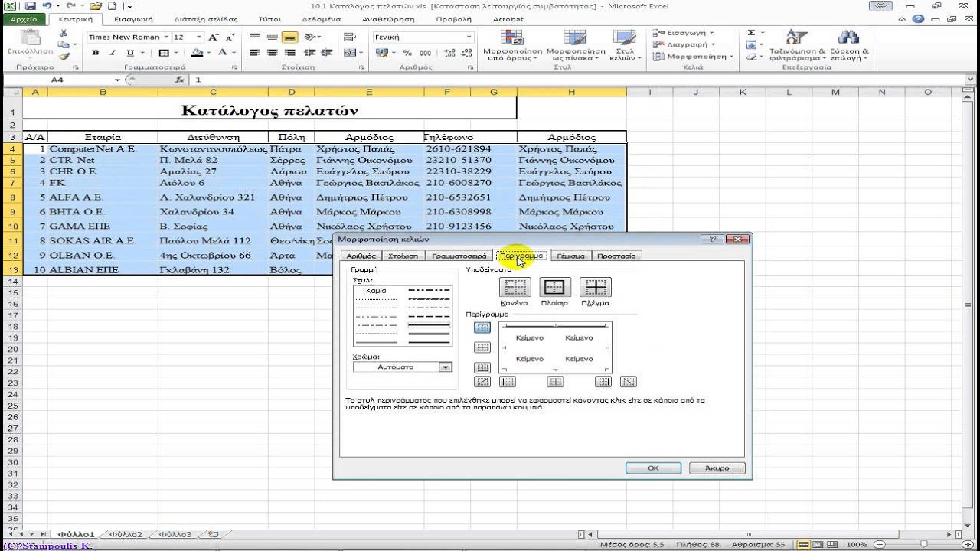The image size is (980, 551).
Task: Click the Name Box showing A4
Action: 57,80
